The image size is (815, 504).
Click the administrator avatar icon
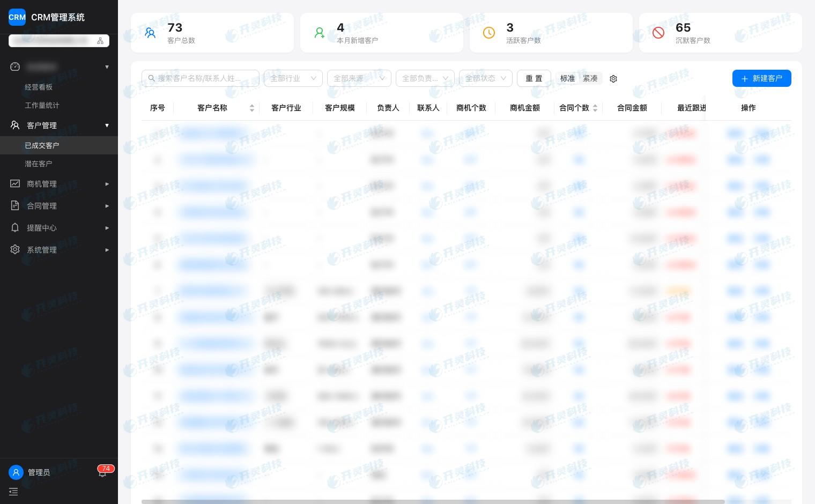pos(16,472)
